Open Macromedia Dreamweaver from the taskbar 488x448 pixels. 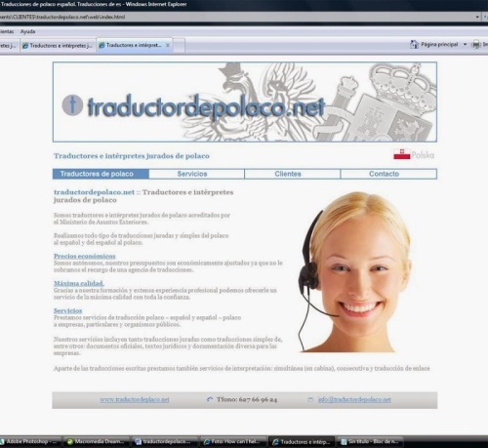(97, 441)
